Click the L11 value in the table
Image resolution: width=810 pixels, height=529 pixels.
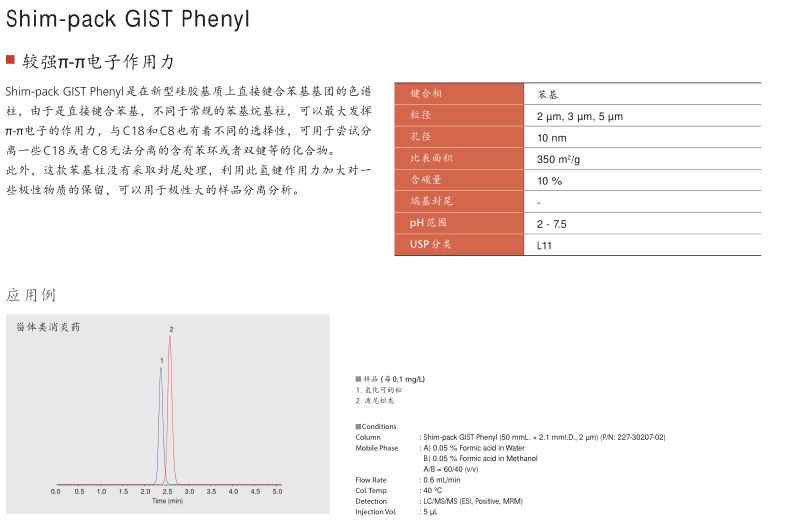point(544,245)
